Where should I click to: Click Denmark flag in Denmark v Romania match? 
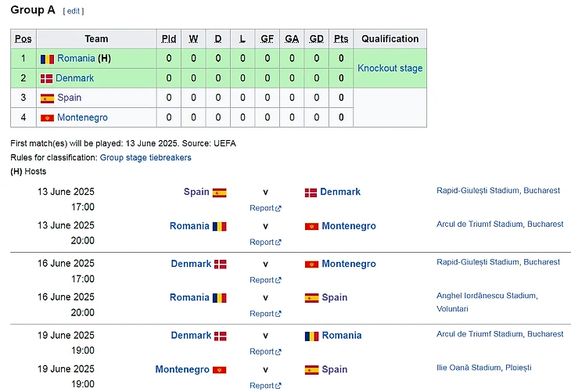point(221,335)
